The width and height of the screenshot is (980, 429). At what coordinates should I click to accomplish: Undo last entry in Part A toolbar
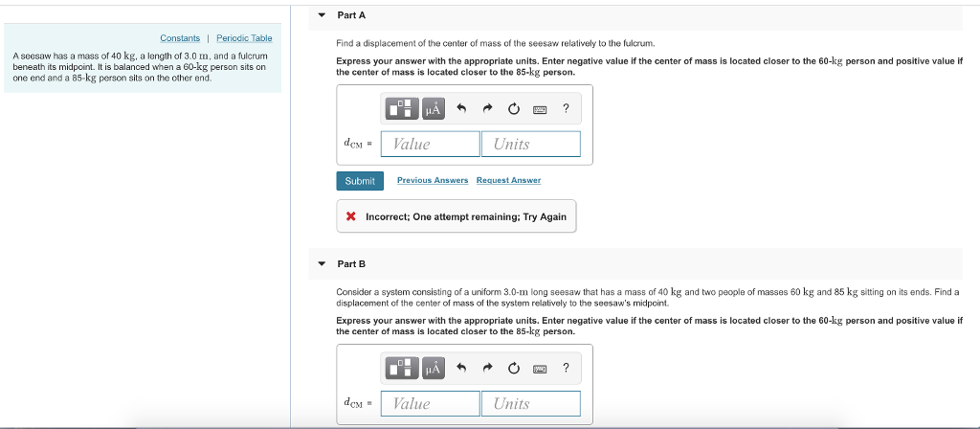pyautogui.click(x=461, y=109)
